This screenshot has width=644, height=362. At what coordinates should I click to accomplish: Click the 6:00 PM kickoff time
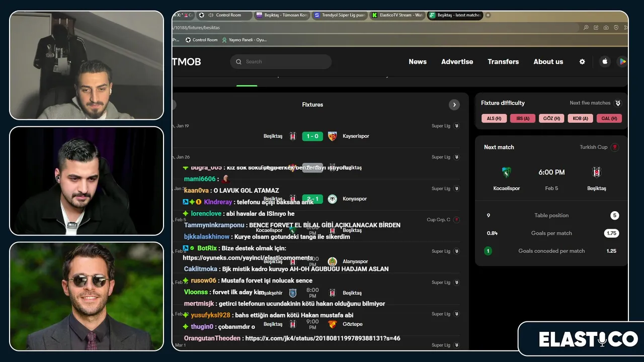(551, 172)
